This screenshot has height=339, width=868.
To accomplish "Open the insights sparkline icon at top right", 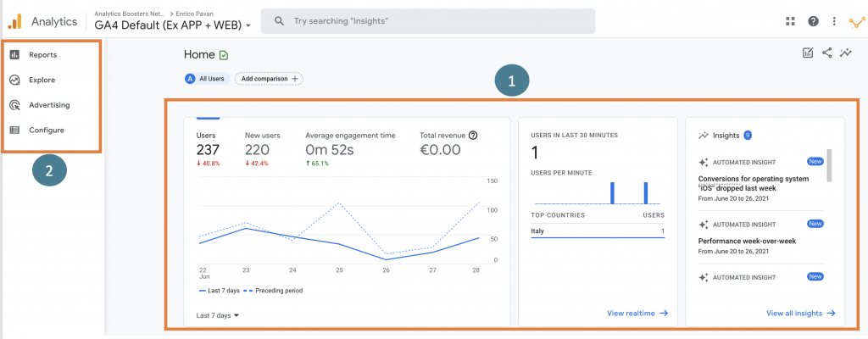I will point(845,53).
